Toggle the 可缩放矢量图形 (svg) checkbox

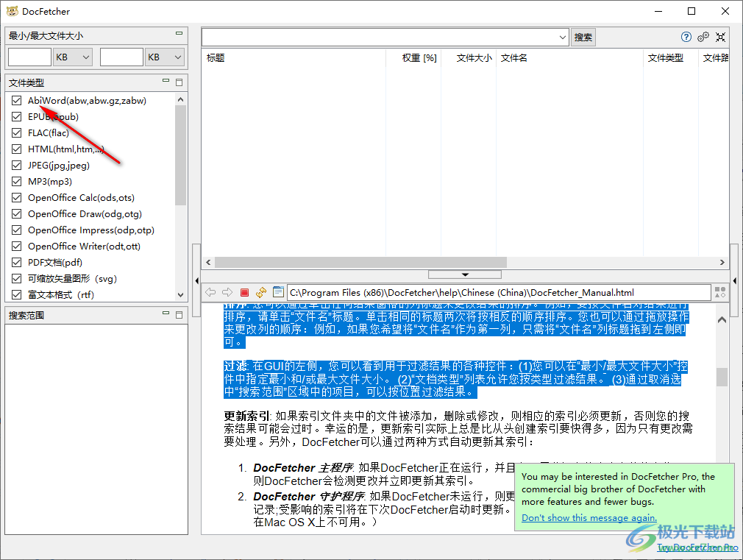click(17, 278)
